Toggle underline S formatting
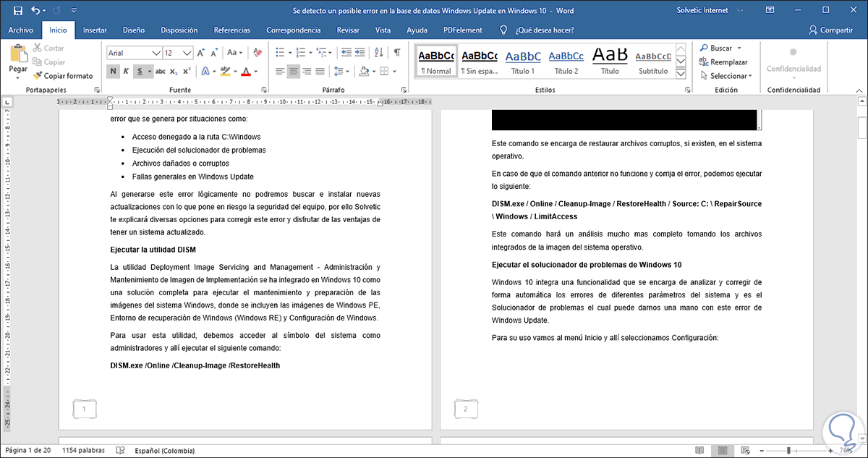 coord(140,71)
